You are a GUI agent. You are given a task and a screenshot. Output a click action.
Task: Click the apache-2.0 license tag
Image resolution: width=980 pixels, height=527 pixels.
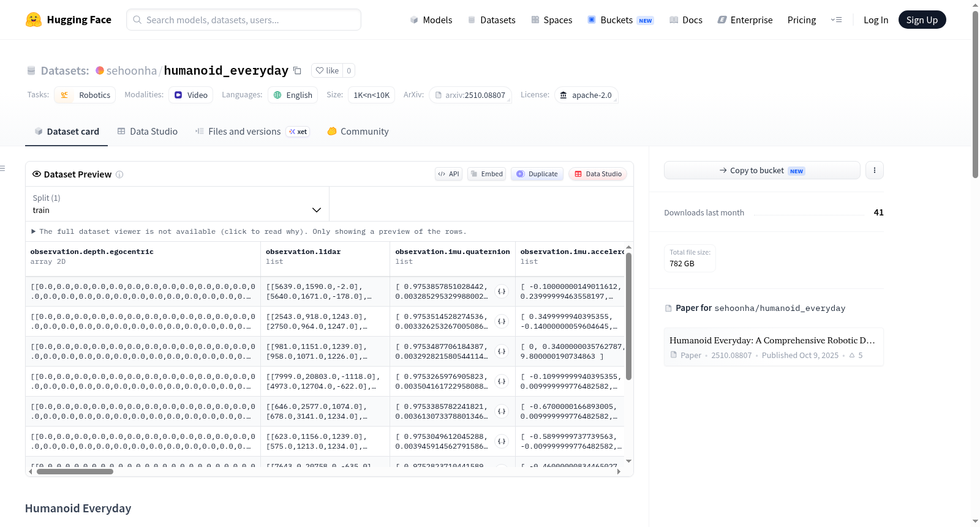click(x=586, y=95)
